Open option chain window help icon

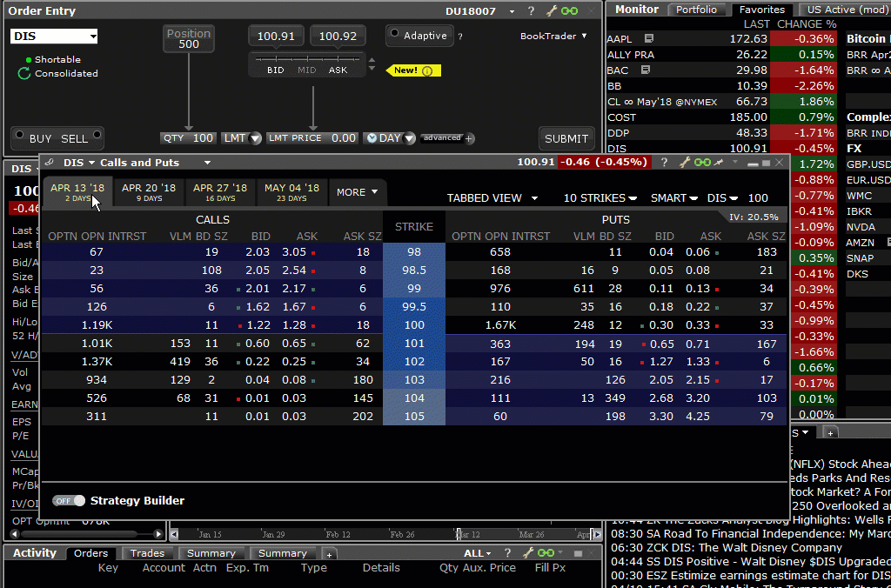(664, 163)
